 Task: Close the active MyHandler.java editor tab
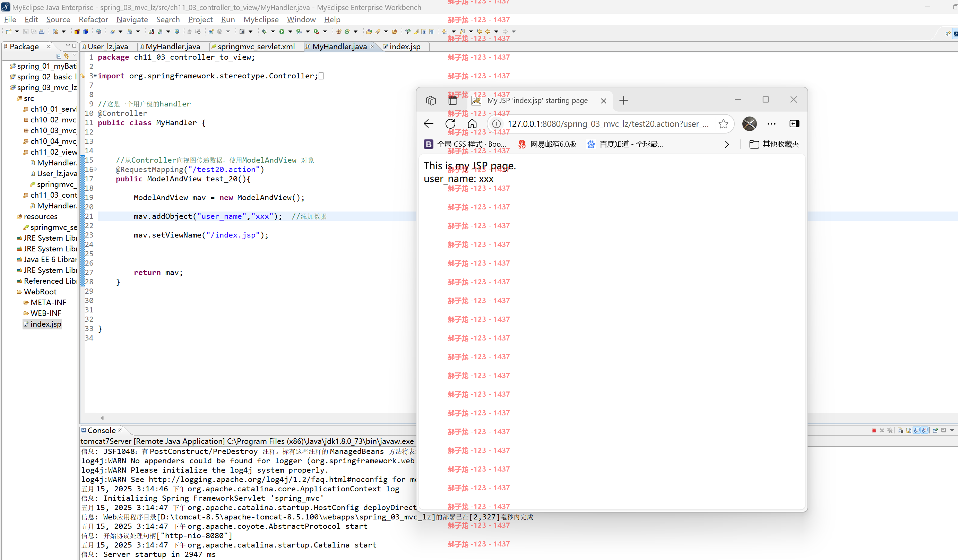tap(372, 46)
